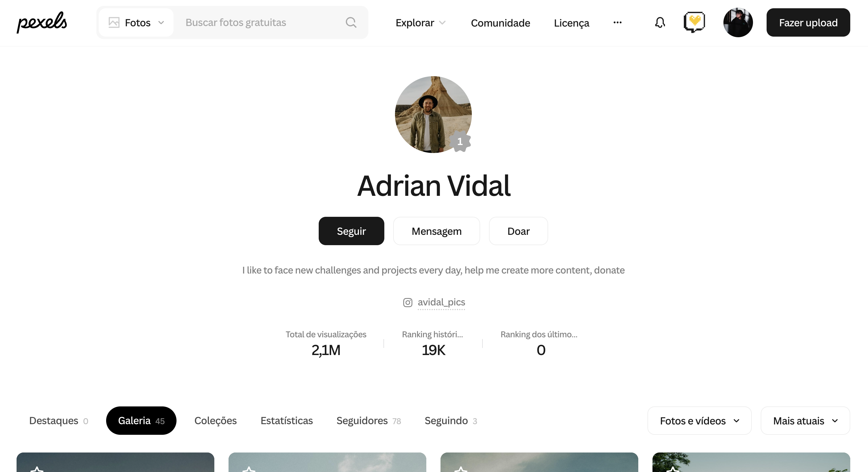This screenshot has width=868, height=472.
Task: Open the Mais atuais sort dropdown
Action: (805, 421)
